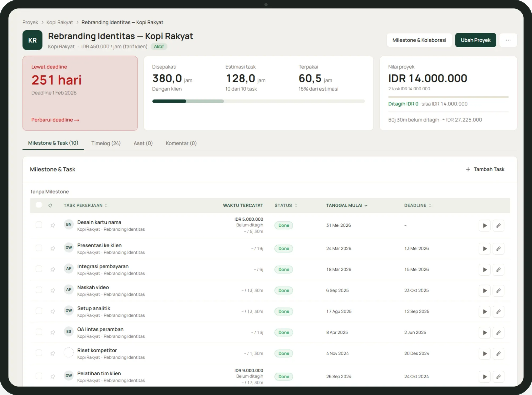Click the hours progress bar

(259, 101)
